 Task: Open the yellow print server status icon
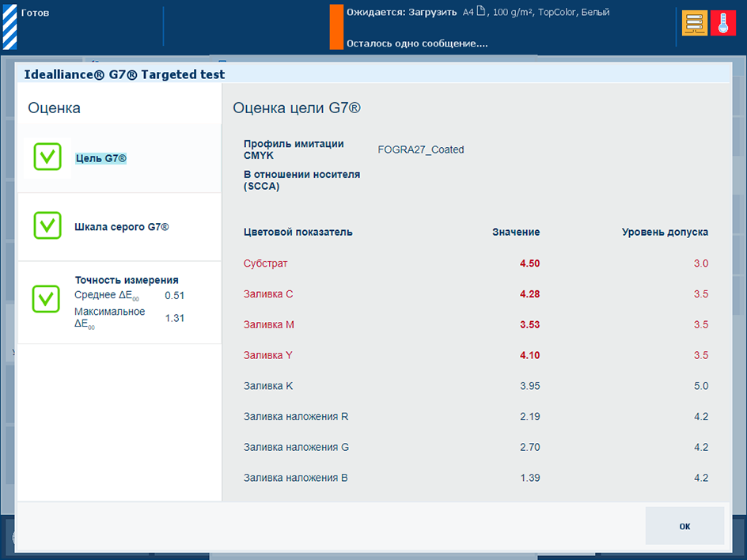tap(694, 23)
